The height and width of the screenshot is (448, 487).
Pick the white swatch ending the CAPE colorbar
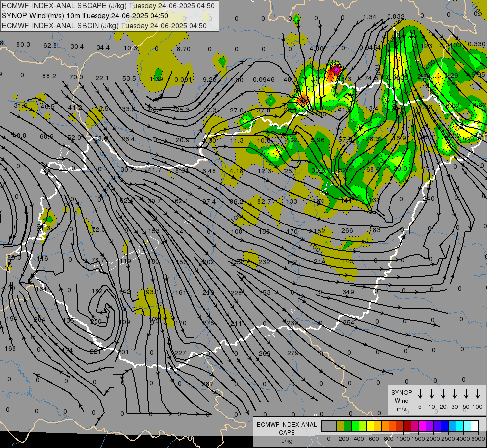click(474, 426)
